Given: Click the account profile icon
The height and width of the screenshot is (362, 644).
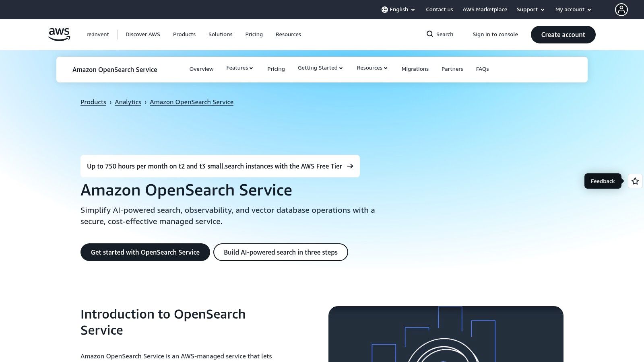Looking at the screenshot, I should 621,9.
